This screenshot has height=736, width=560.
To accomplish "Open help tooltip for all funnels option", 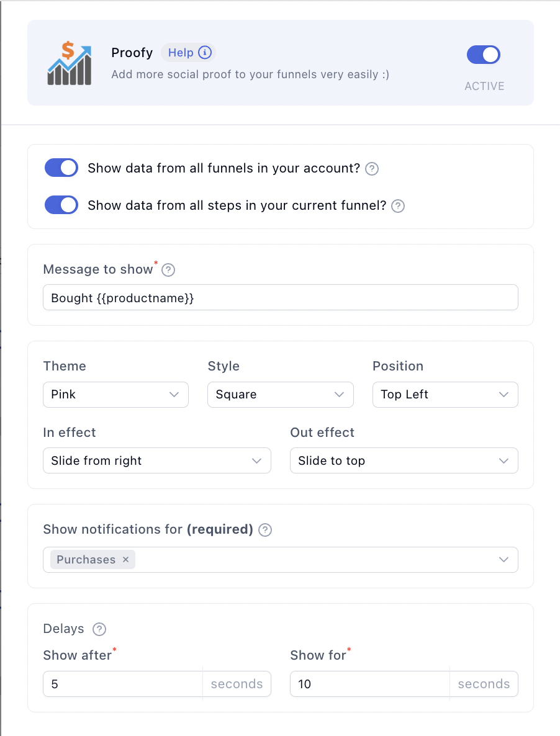I will pos(372,169).
